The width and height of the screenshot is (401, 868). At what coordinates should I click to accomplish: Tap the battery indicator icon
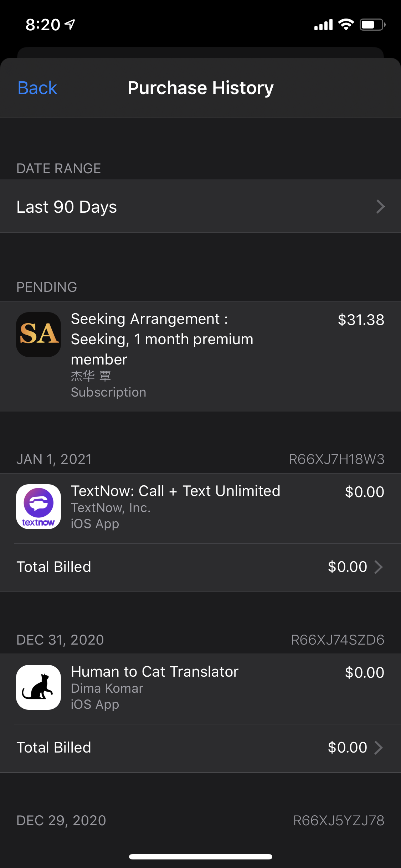(x=372, y=25)
